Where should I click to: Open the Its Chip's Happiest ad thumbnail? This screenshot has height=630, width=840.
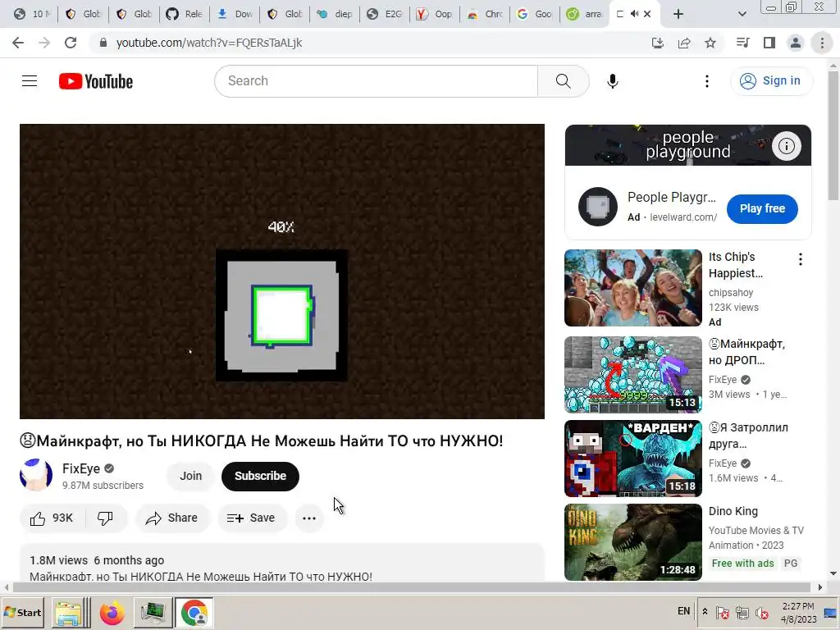coord(633,288)
